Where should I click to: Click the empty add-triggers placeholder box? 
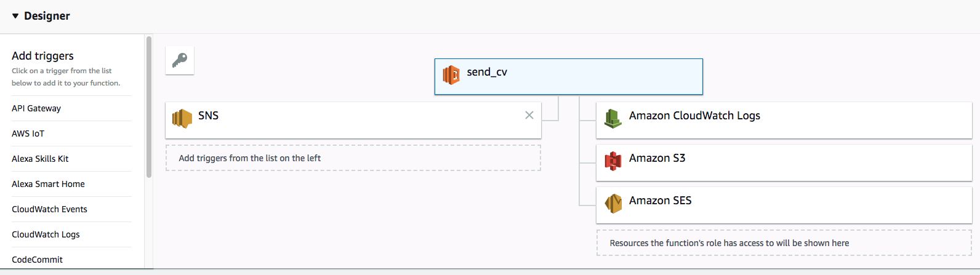(353, 158)
